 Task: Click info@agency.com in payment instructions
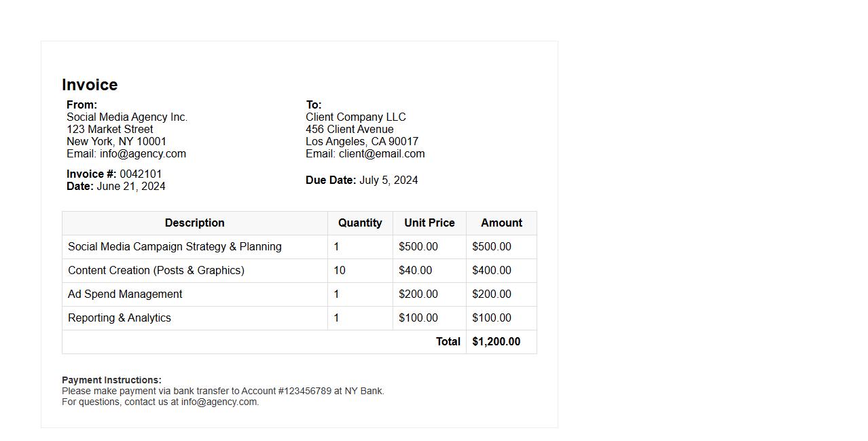(219, 402)
